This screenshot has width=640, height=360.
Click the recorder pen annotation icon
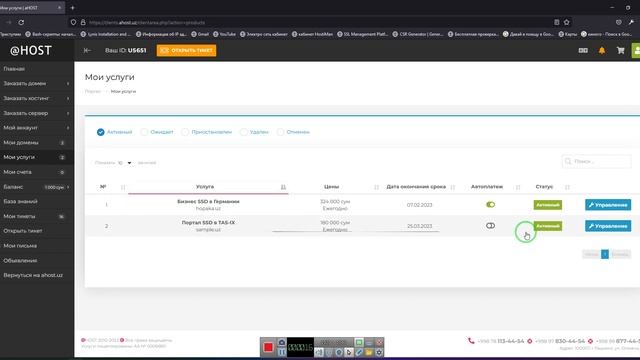tap(359, 352)
